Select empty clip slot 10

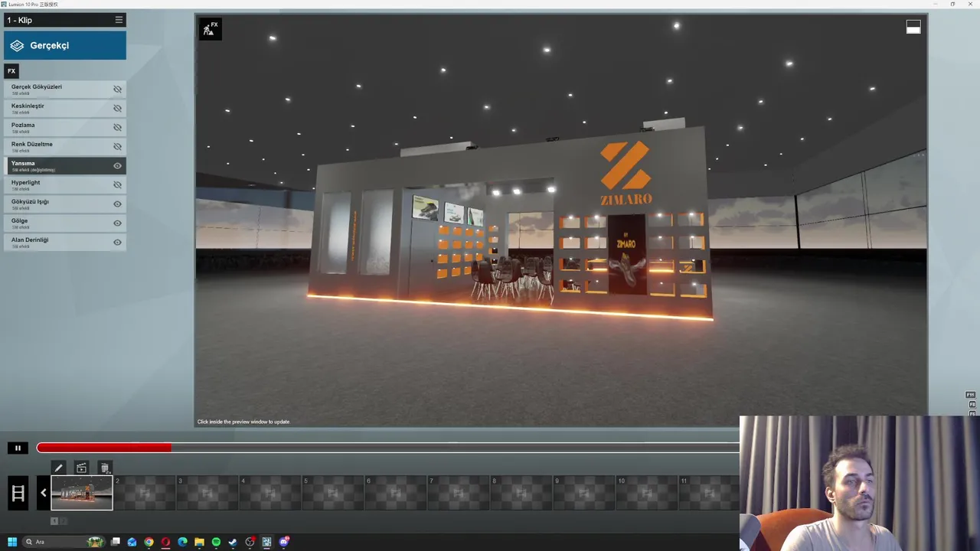647,493
